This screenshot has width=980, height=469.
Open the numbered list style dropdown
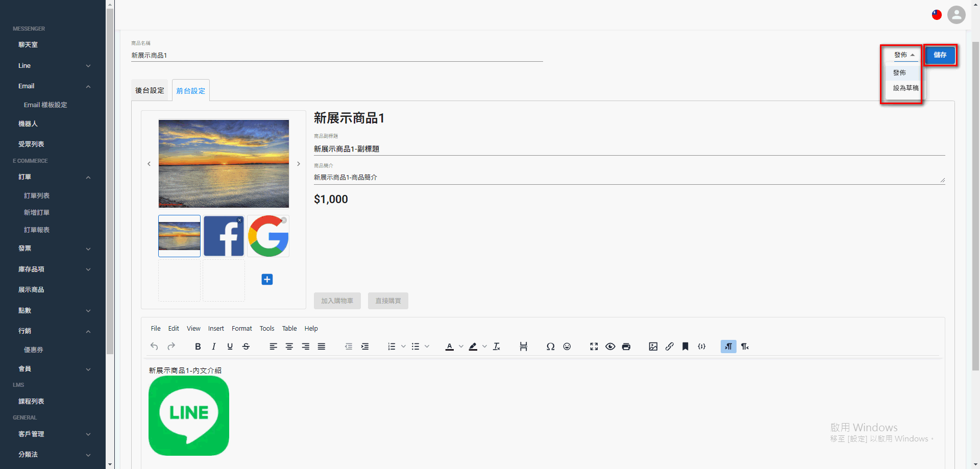(403, 347)
